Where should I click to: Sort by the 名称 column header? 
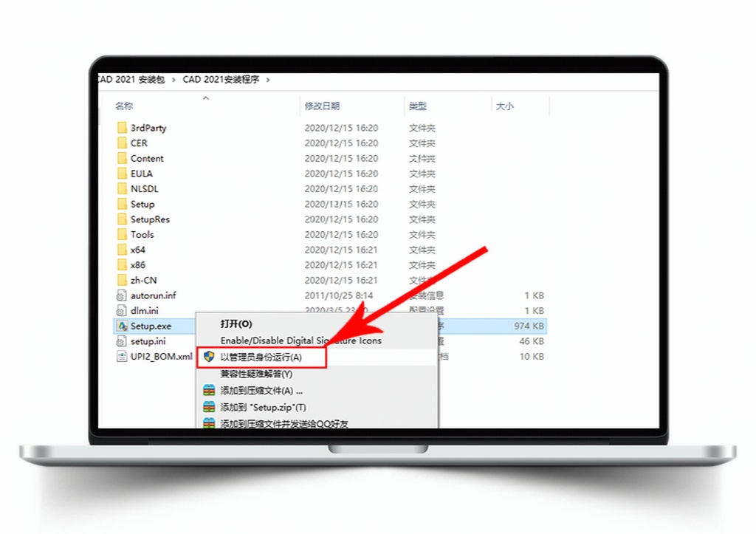[x=124, y=106]
